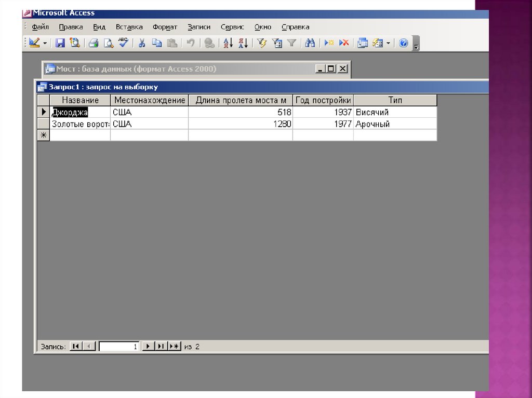
Task: Open the View button dropdown arrow
Action: coord(45,43)
